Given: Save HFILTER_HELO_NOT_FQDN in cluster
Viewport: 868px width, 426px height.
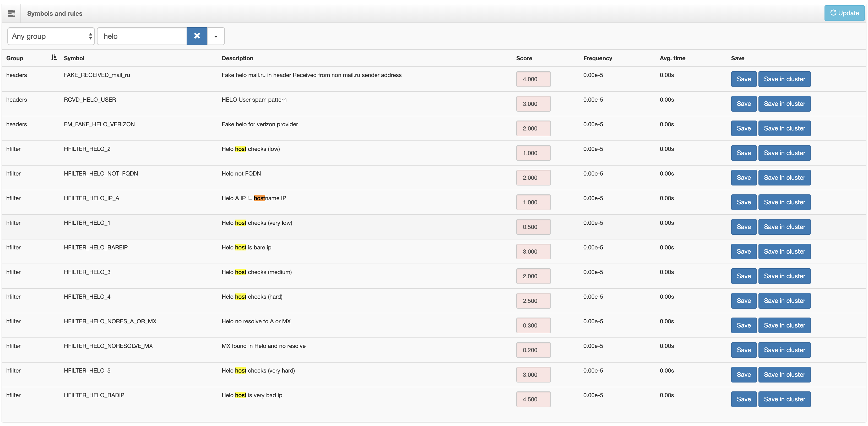Looking at the screenshot, I should [784, 177].
